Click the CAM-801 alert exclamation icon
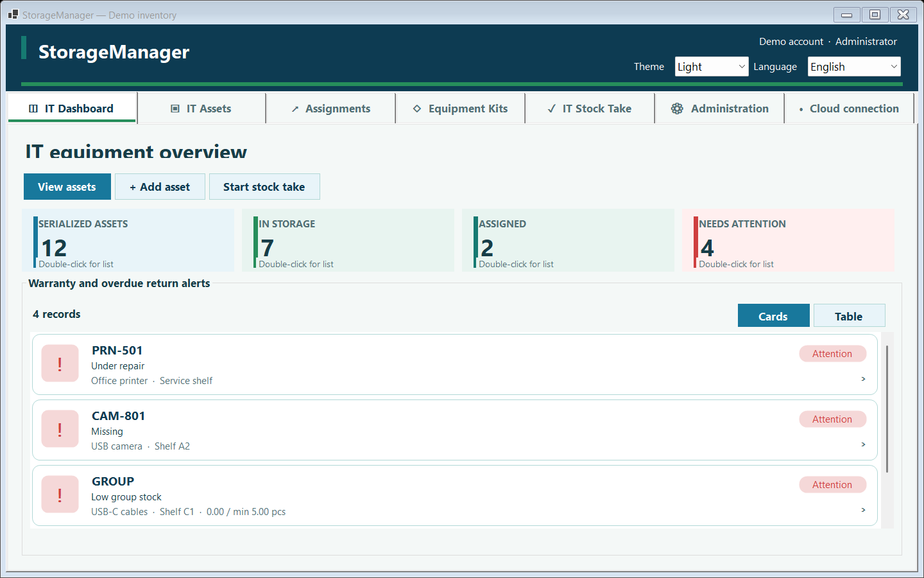Viewport: 924px width, 578px height. [x=60, y=429]
